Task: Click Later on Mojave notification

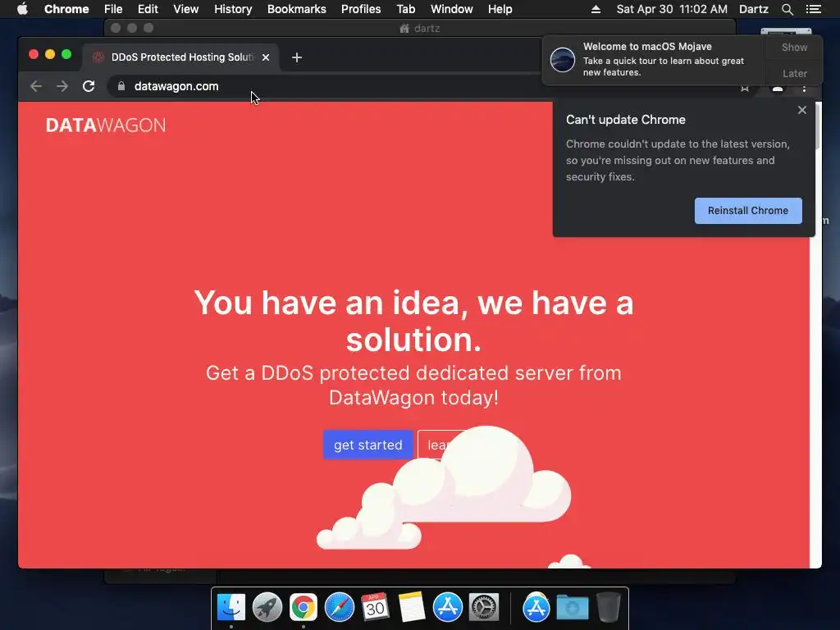Action: point(794,73)
